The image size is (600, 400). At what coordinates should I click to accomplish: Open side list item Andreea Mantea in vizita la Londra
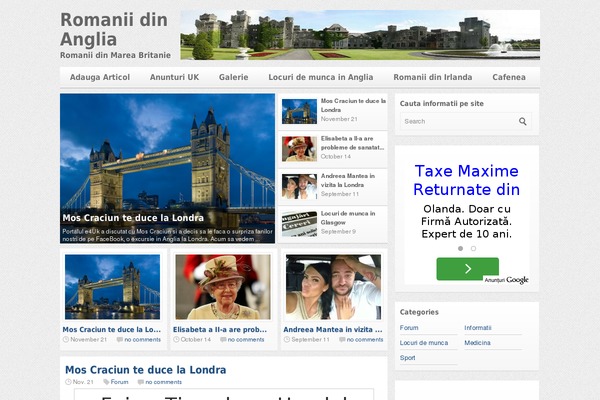tap(348, 180)
